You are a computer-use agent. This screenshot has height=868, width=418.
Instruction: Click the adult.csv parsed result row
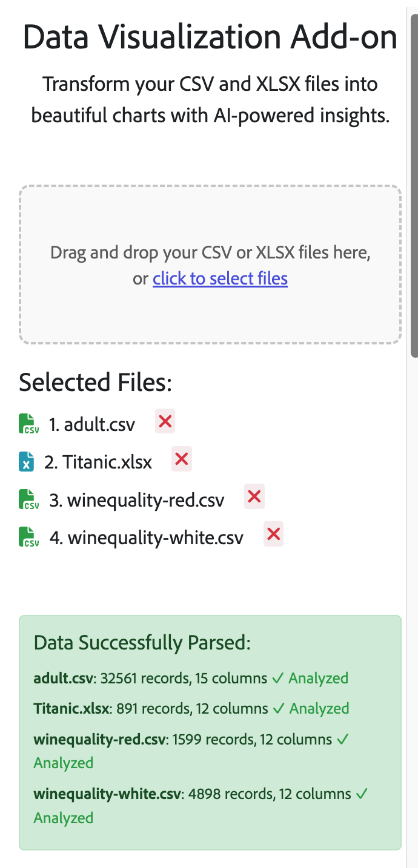(191, 679)
